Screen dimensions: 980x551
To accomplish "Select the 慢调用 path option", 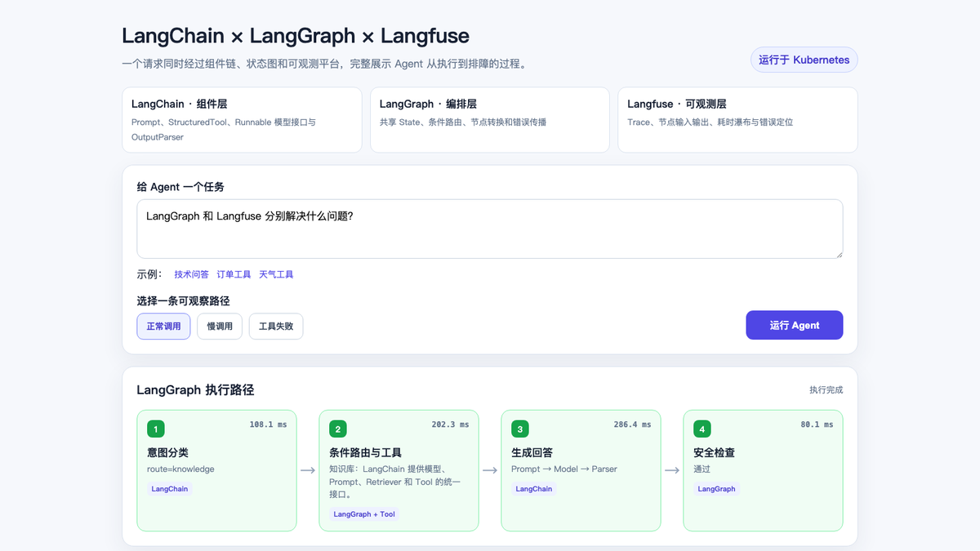I will (220, 326).
